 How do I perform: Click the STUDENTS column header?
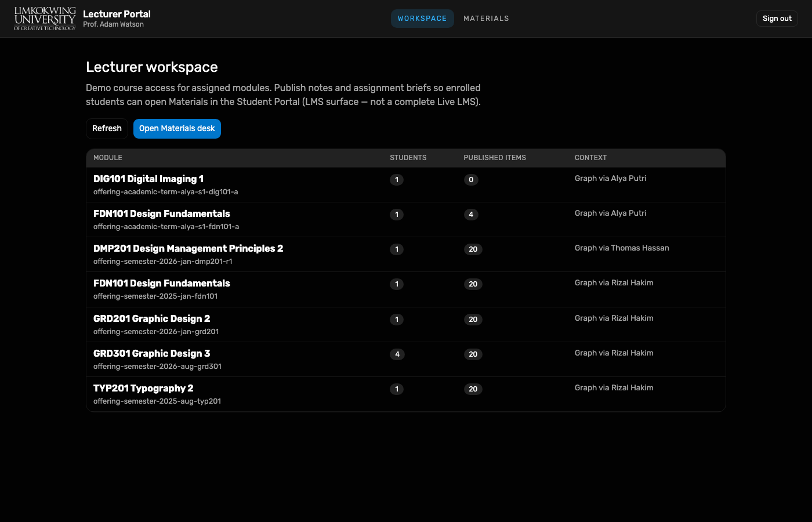[x=408, y=158]
